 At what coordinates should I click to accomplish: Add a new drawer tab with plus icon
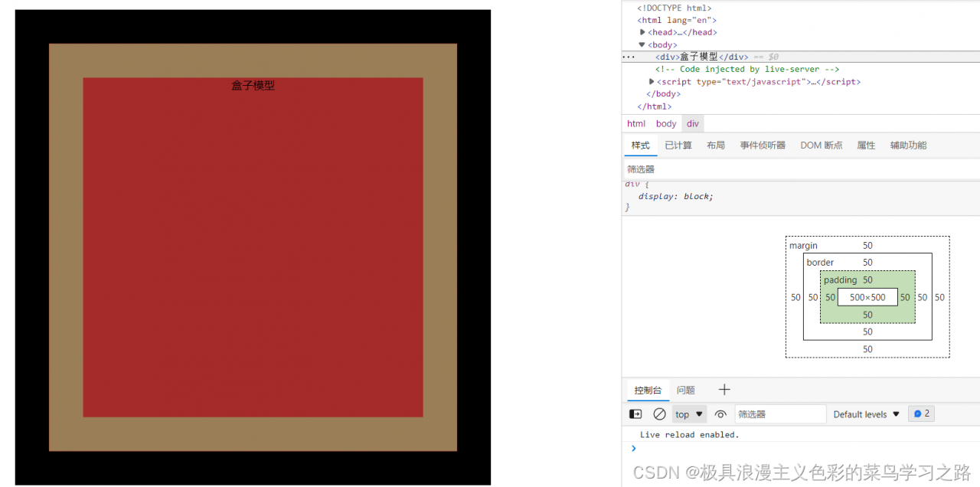tap(724, 390)
